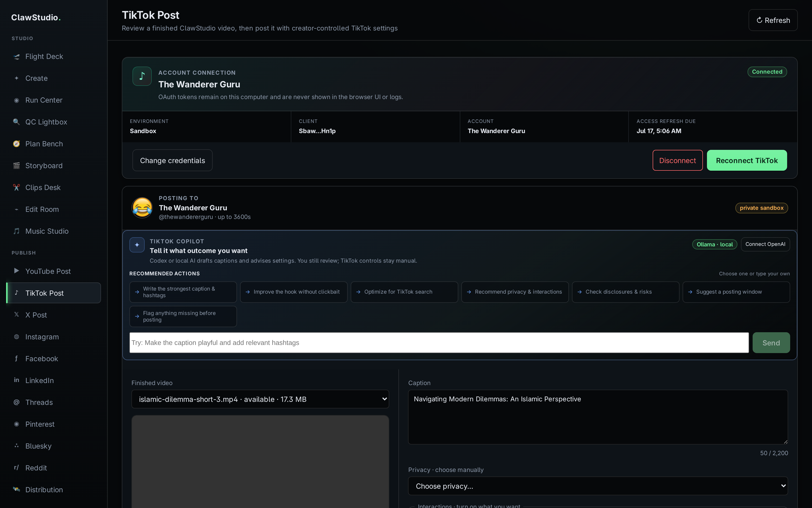Image resolution: width=812 pixels, height=508 pixels.
Task: Click into the Caption text area
Action: click(598, 417)
